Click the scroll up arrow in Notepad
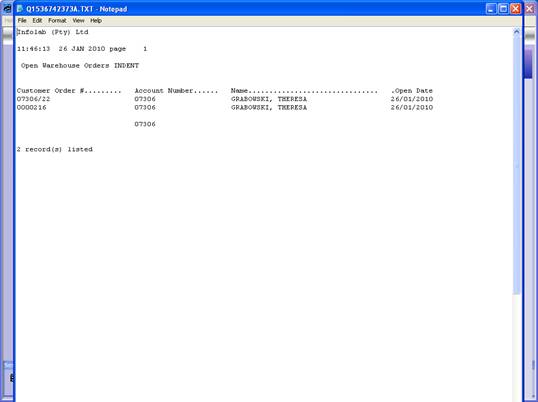538x402 pixels. pyautogui.click(x=517, y=32)
